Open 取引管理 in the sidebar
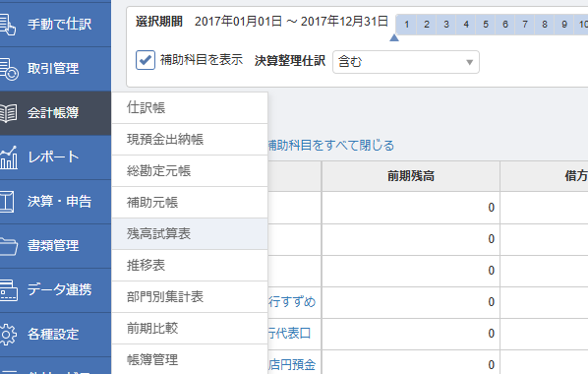Screen dimensions: 588x374 tap(55, 69)
